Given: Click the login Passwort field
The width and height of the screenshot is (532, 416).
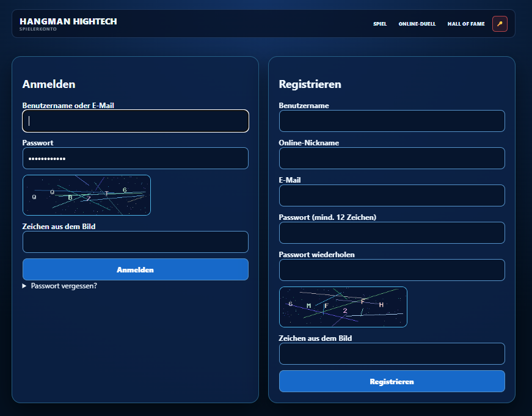Looking at the screenshot, I should 136,158.
